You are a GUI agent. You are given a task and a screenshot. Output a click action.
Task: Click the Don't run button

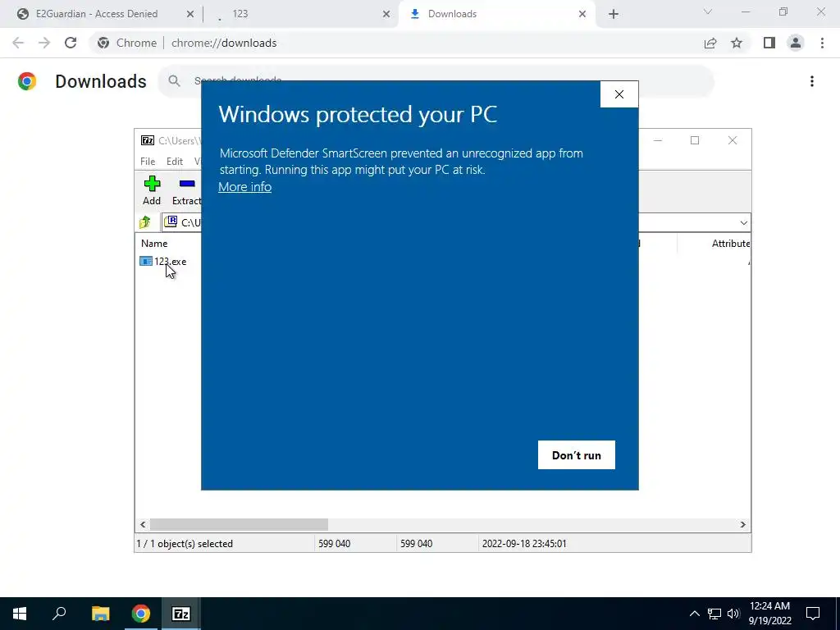(x=577, y=454)
